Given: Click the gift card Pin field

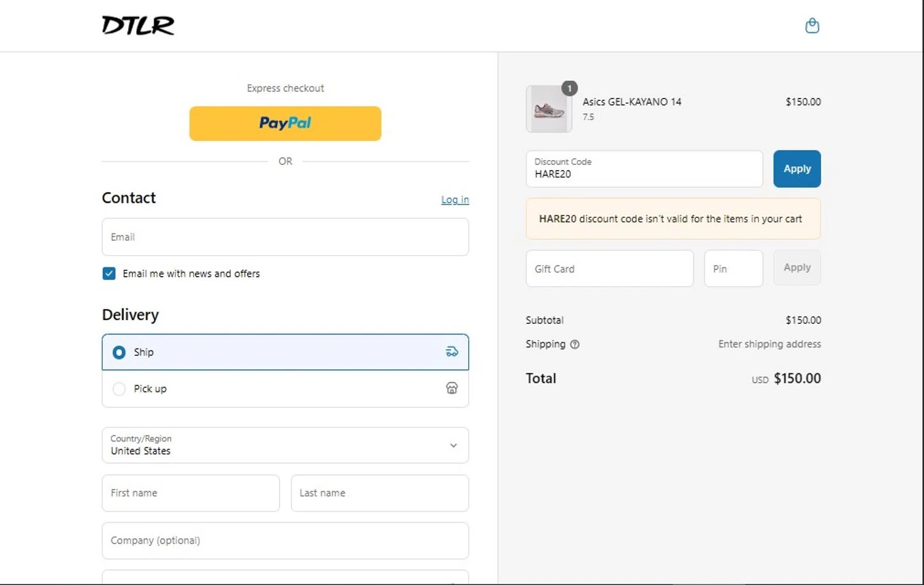Looking at the screenshot, I should (x=734, y=268).
